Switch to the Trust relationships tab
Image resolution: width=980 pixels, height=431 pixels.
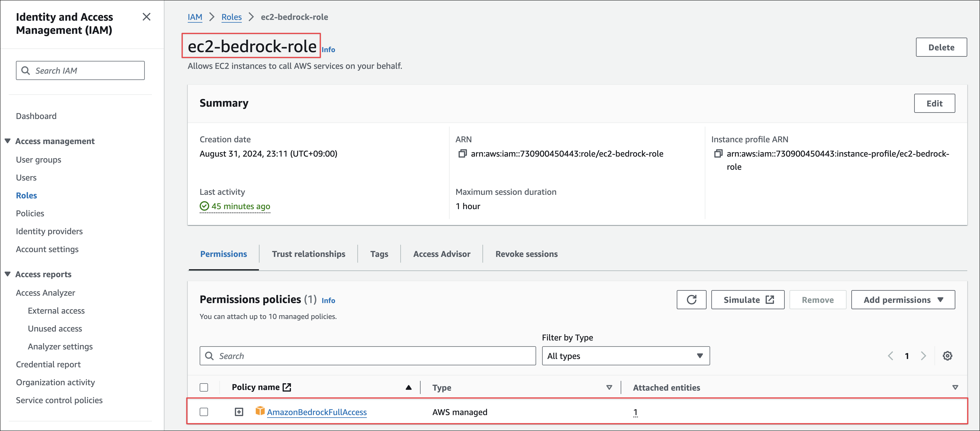coord(308,254)
